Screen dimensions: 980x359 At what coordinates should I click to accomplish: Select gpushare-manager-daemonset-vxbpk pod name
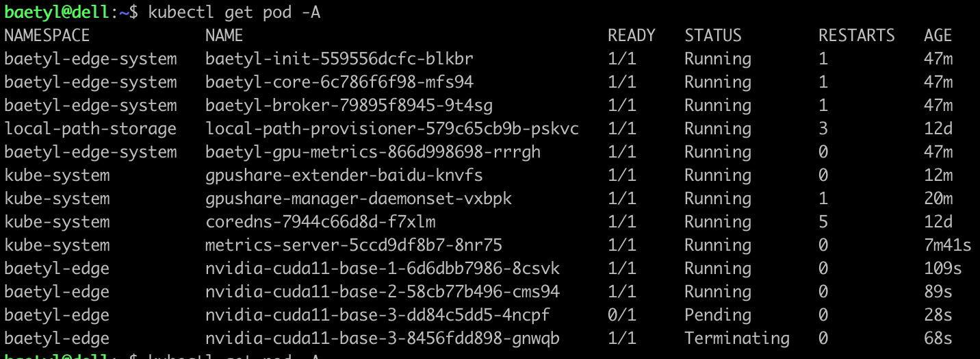[x=358, y=199]
